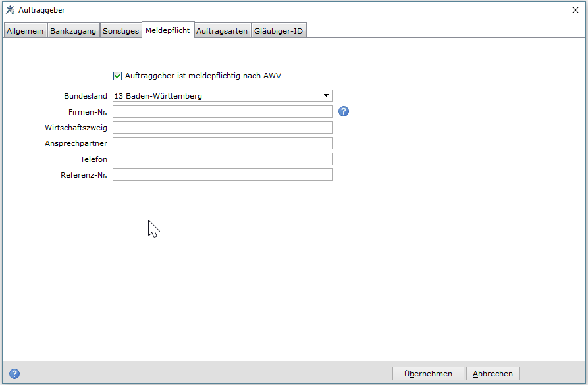Open the Bankzugang tab
The image size is (588, 385).
tap(73, 31)
